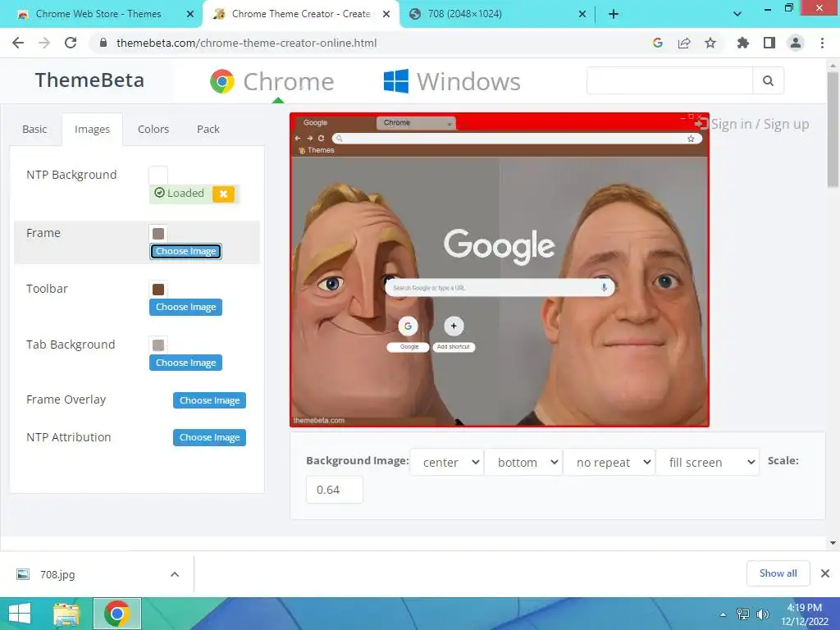Click the Loaded status label
This screenshot has height=630, width=840.
pyautogui.click(x=180, y=194)
